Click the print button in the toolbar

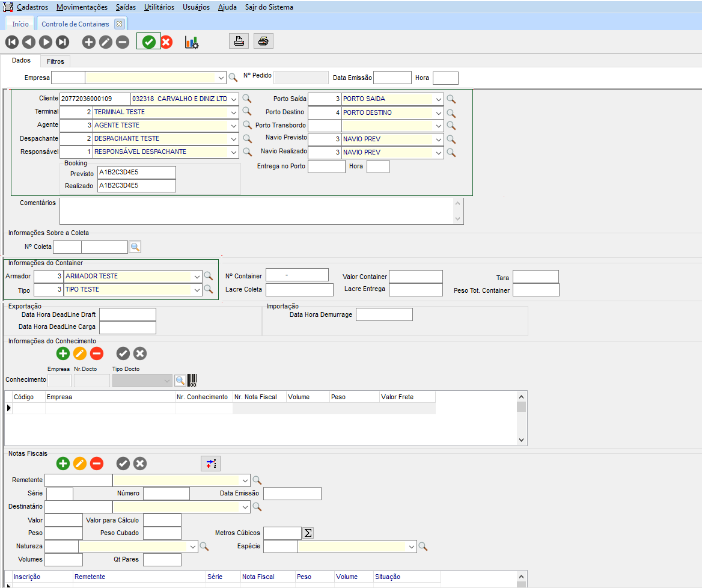[239, 41]
